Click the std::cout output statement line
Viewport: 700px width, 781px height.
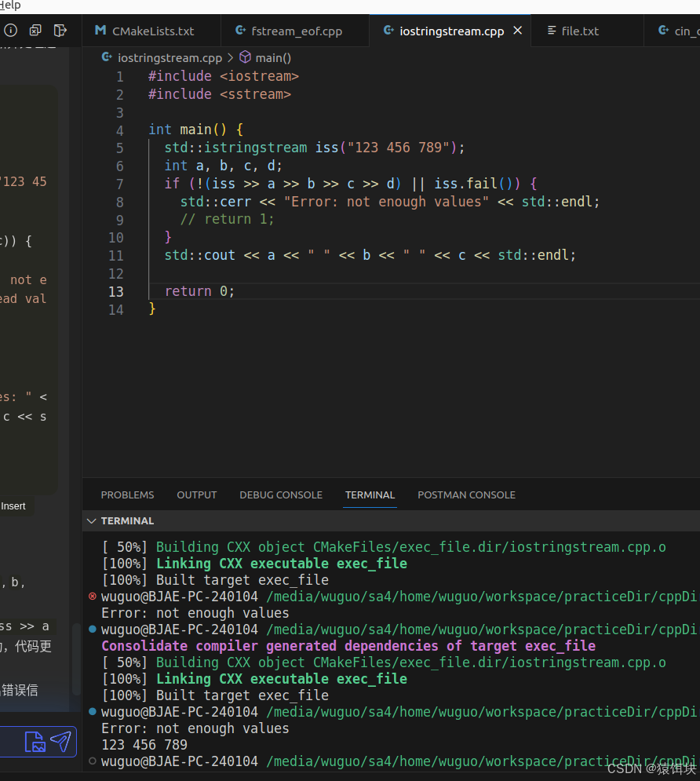370,255
